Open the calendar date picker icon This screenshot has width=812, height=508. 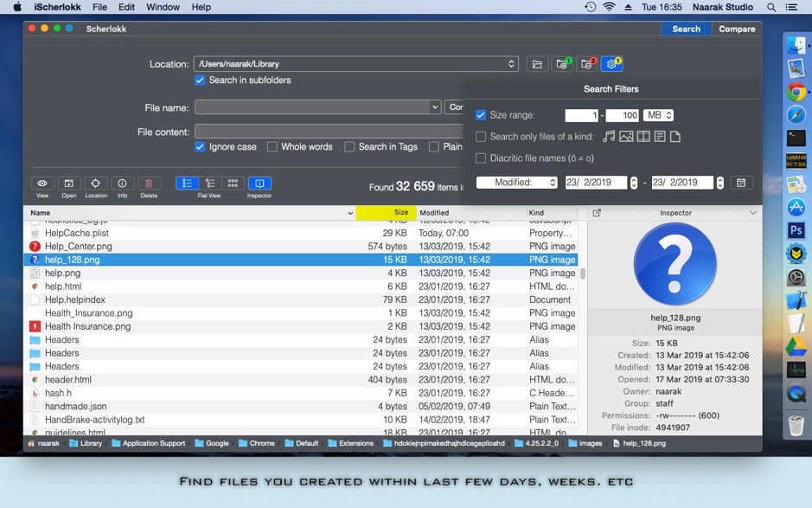click(741, 183)
